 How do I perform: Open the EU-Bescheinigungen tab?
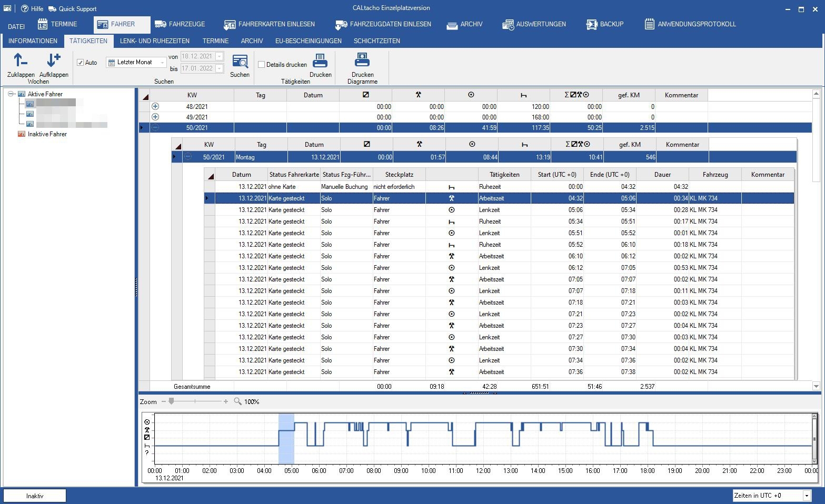(x=308, y=41)
